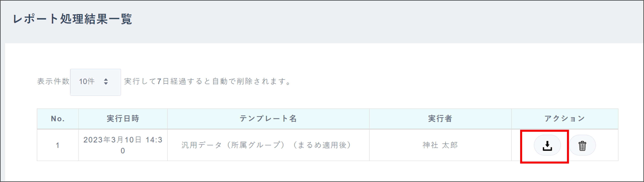Viewport: 644px width, 182px height.
Task: Delete the report result with trash icon
Action: coord(582,146)
